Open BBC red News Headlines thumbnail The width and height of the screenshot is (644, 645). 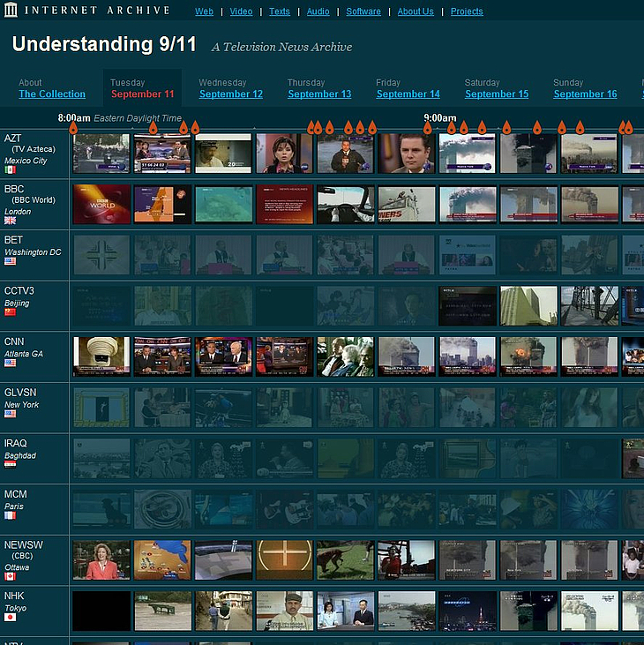[284, 204]
